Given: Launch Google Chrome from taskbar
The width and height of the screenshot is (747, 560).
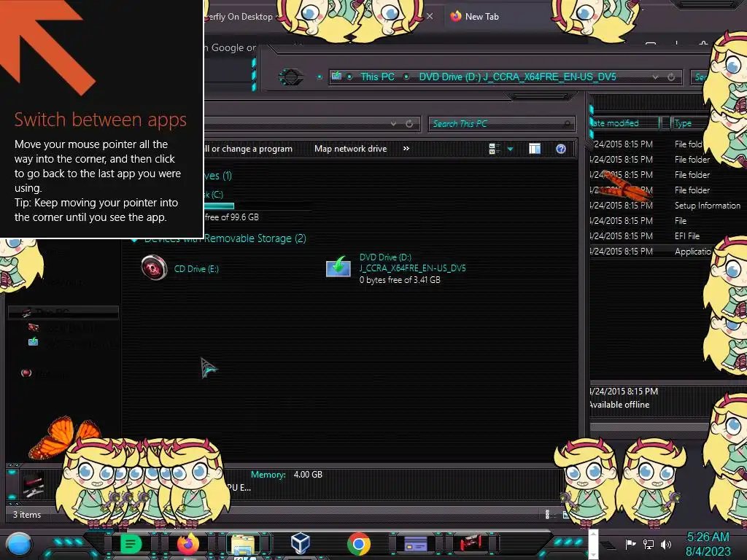Looking at the screenshot, I should [359, 544].
